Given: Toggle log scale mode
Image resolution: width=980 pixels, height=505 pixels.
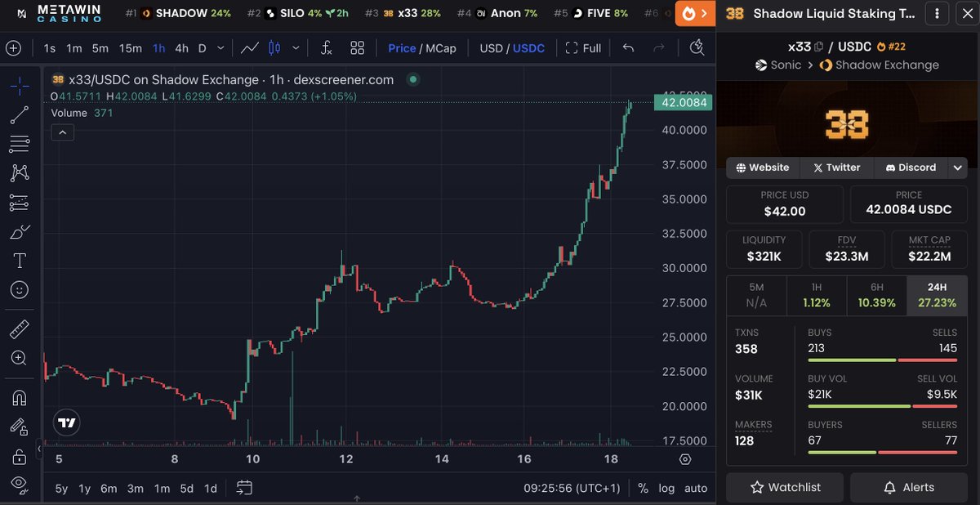Looking at the screenshot, I should click(x=666, y=488).
